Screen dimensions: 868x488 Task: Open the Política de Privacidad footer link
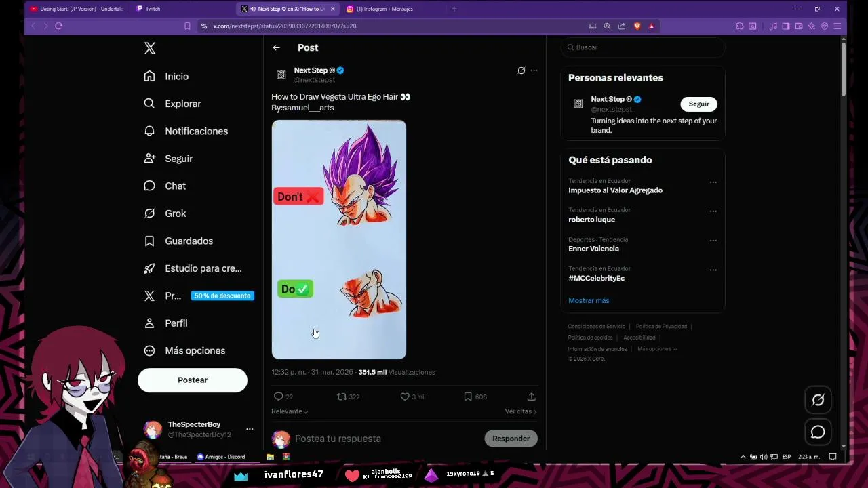(x=661, y=327)
